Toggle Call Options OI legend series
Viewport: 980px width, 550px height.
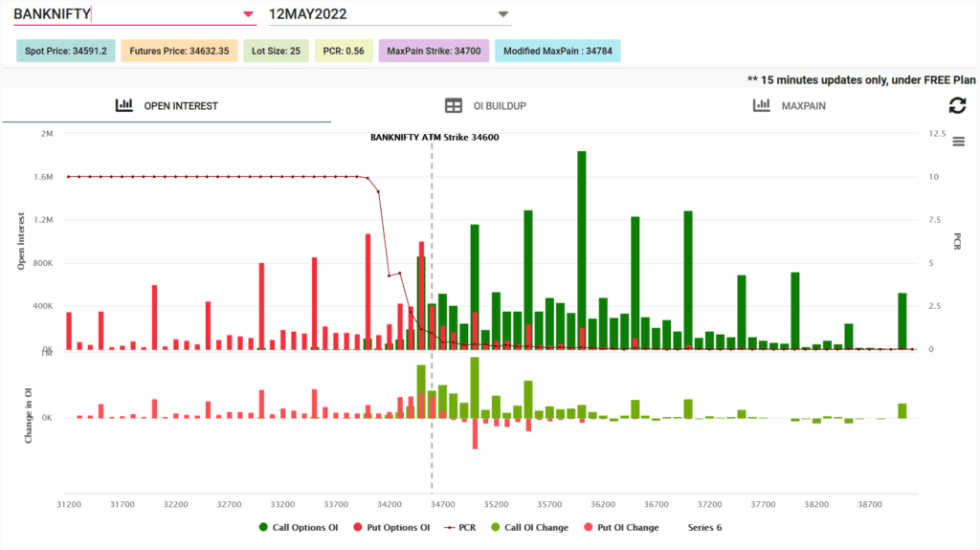(299, 527)
